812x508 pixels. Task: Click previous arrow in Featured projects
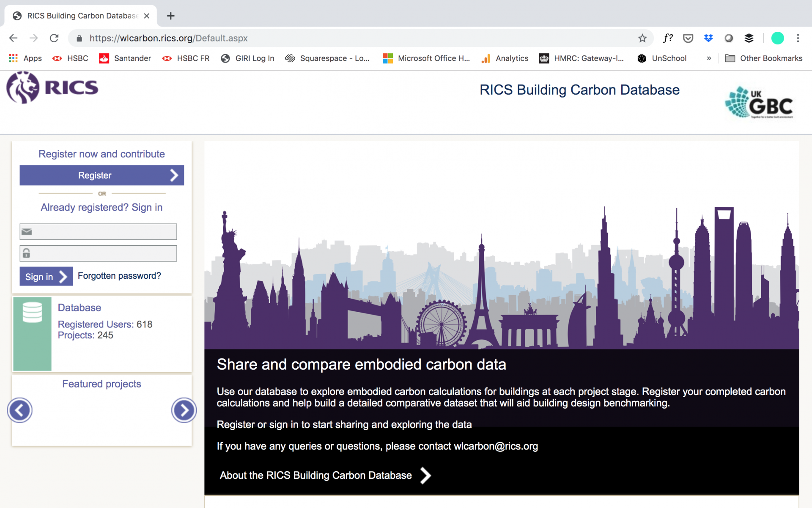click(20, 410)
